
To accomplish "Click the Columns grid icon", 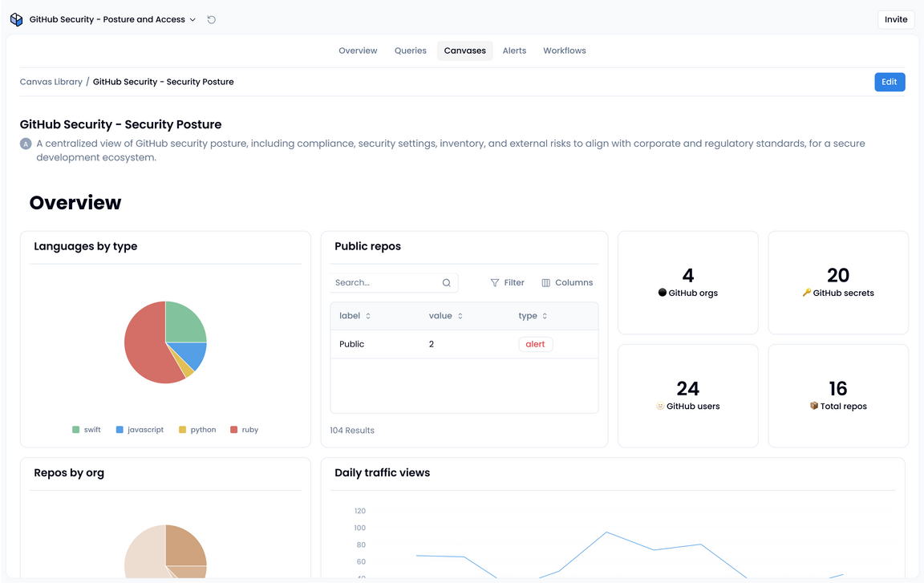I will (545, 282).
